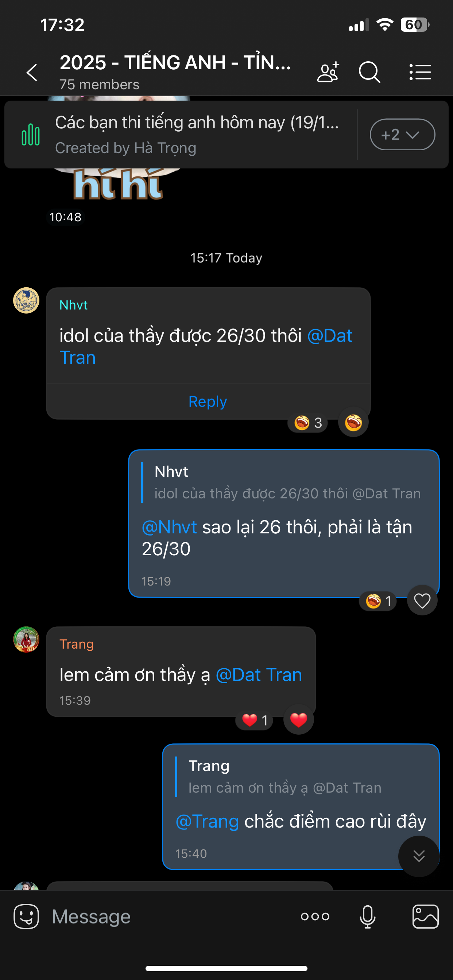
Task: Open the group title header info
Action: pyautogui.click(x=175, y=71)
